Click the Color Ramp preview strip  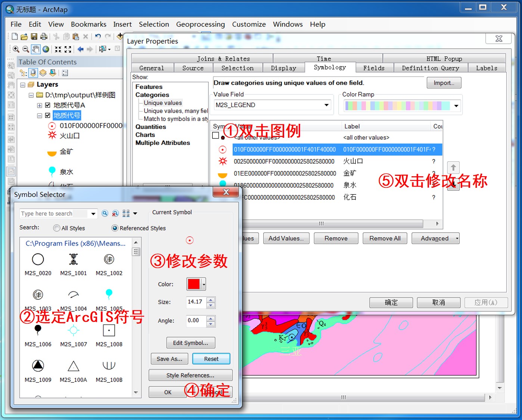(x=398, y=106)
